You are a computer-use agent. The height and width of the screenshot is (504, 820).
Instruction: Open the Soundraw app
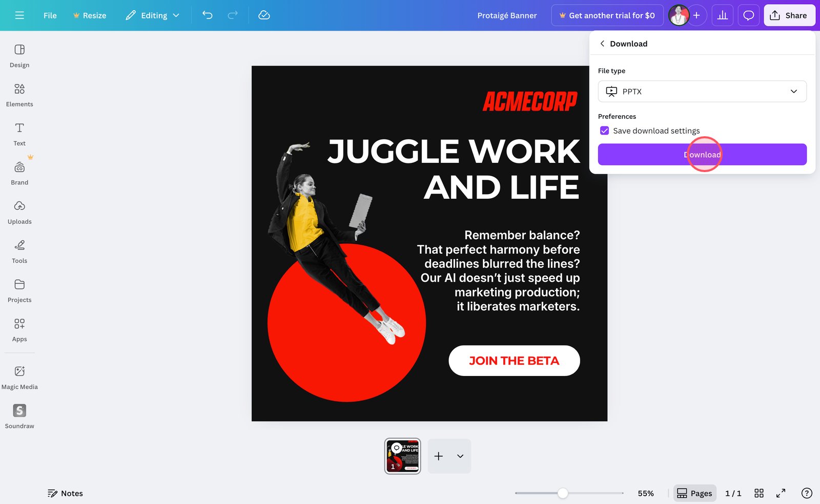click(19, 417)
